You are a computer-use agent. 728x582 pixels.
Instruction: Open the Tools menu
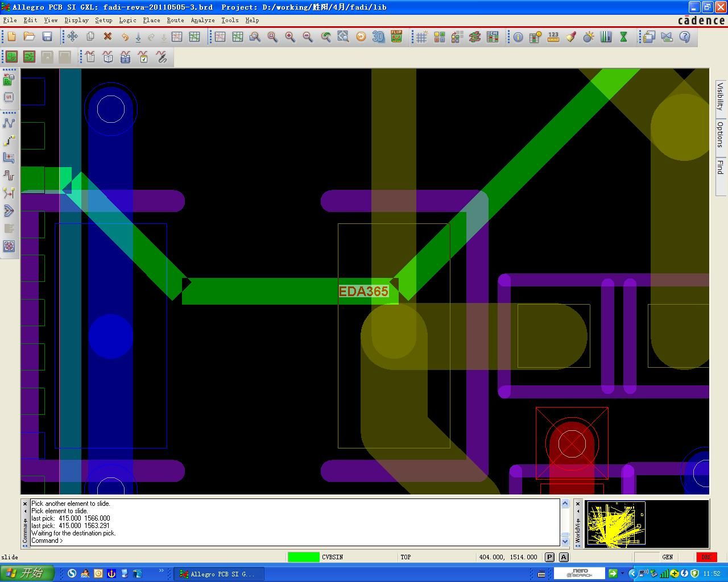[230, 20]
